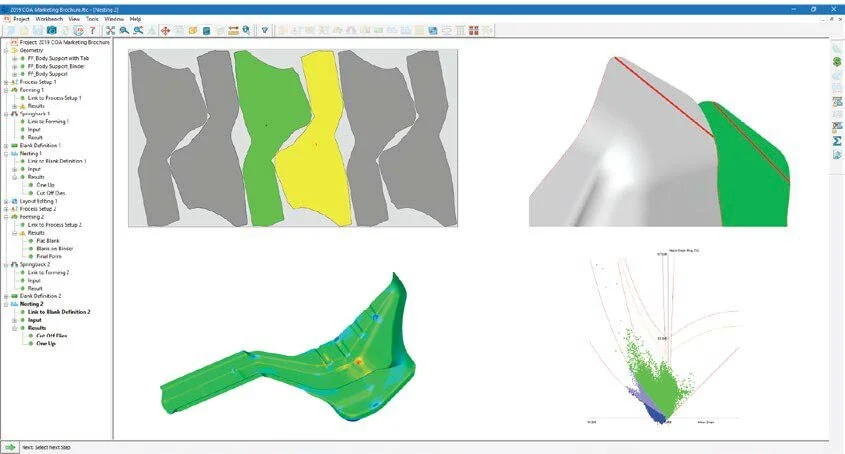The width and height of the screenshot is (845, 454).
Task: Collapse the Nesting 1 node
Action: click(x=6, y=154)
